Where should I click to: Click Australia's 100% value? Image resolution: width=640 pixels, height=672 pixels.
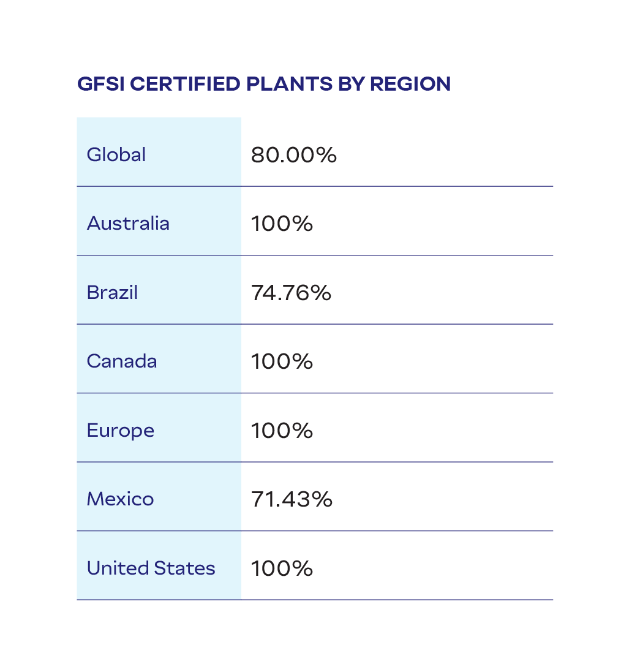click(282, 224)
